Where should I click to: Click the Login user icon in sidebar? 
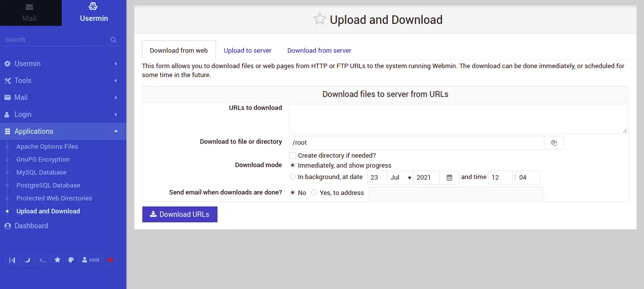pos(7,114)
